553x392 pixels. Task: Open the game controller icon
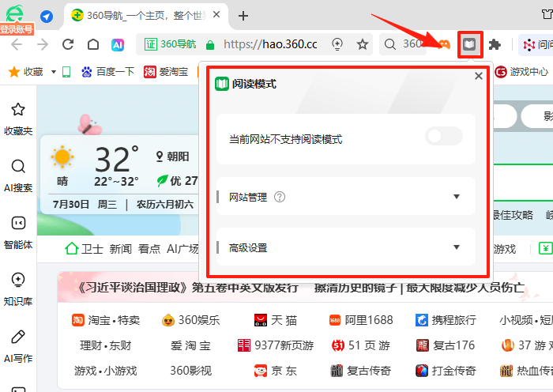pyautogui.click(x=444, y=44)
